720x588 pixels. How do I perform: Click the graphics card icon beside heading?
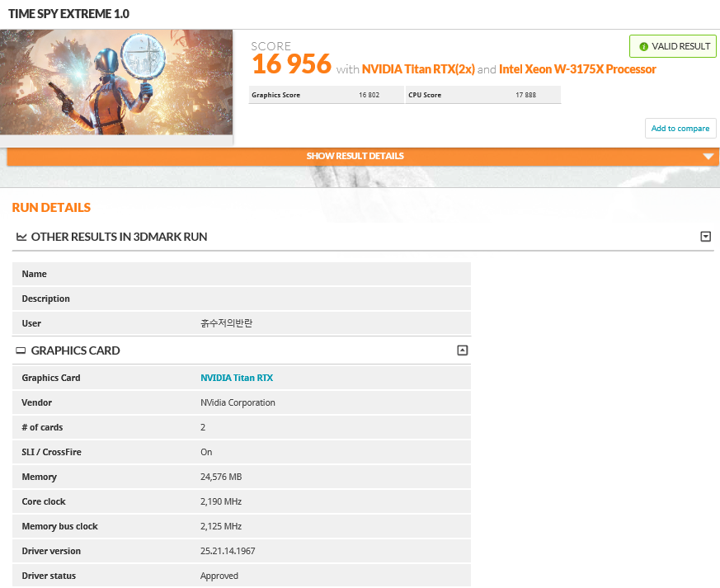coord(21,350)
